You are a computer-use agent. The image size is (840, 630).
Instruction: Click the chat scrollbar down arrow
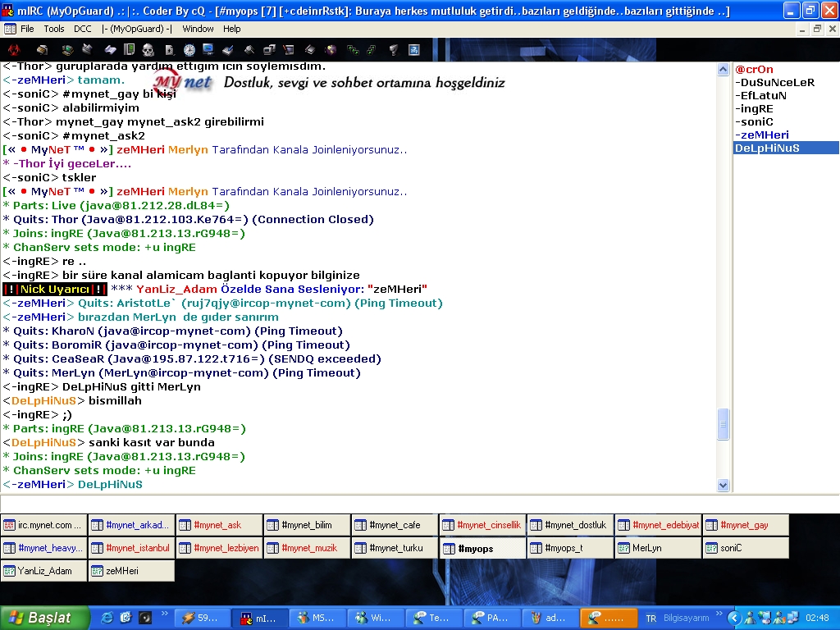tap(723, 486)
